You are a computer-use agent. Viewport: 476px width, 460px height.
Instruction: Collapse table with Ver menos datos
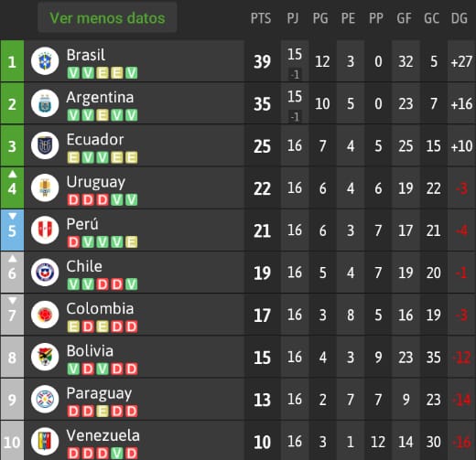pyautogui.click(x=107, y=17)
